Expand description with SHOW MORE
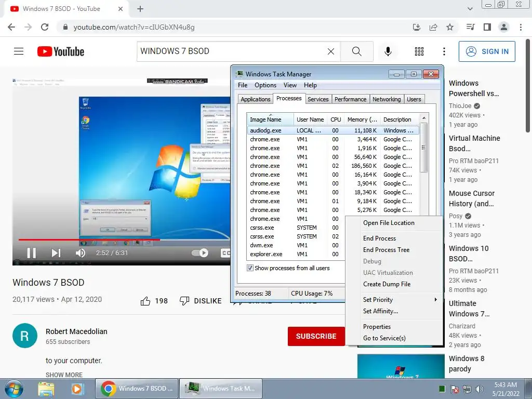Image resolution: width=532 pixels, height=399 pixels. [64, 375]
